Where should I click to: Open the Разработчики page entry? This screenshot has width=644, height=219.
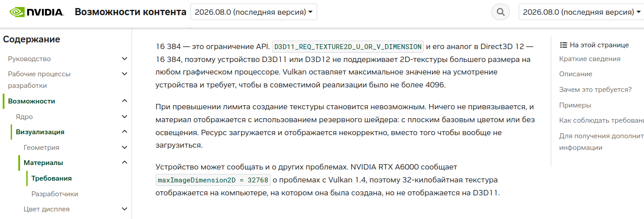click(x=55, y=194)
